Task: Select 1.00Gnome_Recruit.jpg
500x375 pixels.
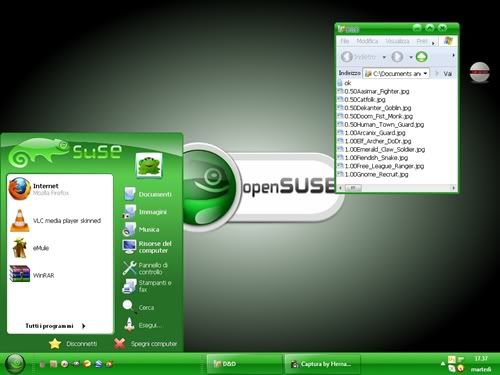Action: tap(373, 174)
